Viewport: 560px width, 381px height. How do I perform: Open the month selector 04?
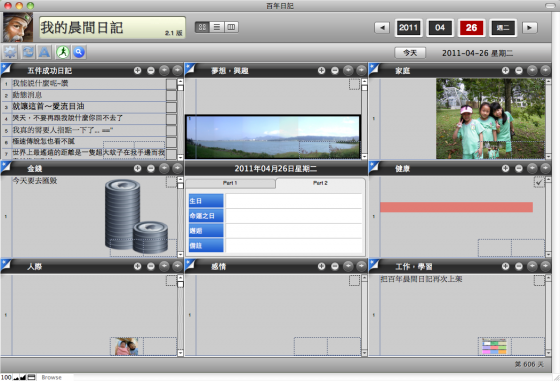tap(440, 27)
